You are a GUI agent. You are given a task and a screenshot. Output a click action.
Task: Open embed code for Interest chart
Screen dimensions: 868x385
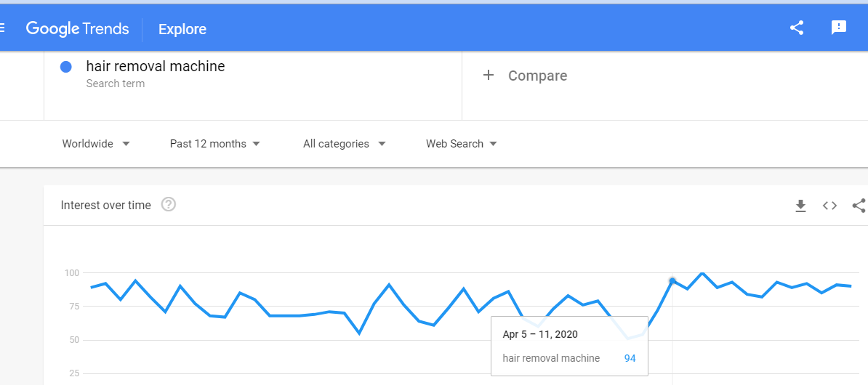(829, 206)
